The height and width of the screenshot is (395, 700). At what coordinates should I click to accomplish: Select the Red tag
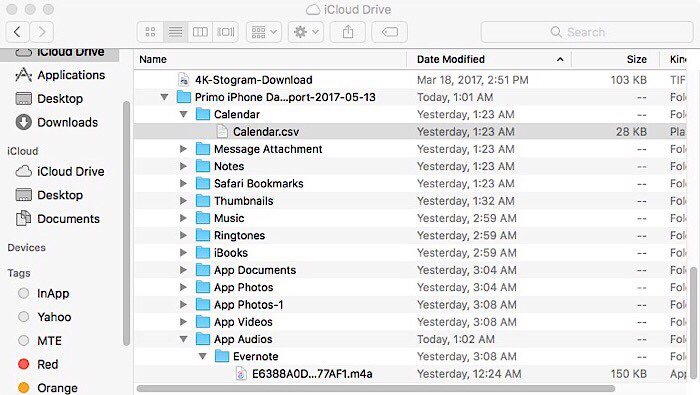[38, 364]
